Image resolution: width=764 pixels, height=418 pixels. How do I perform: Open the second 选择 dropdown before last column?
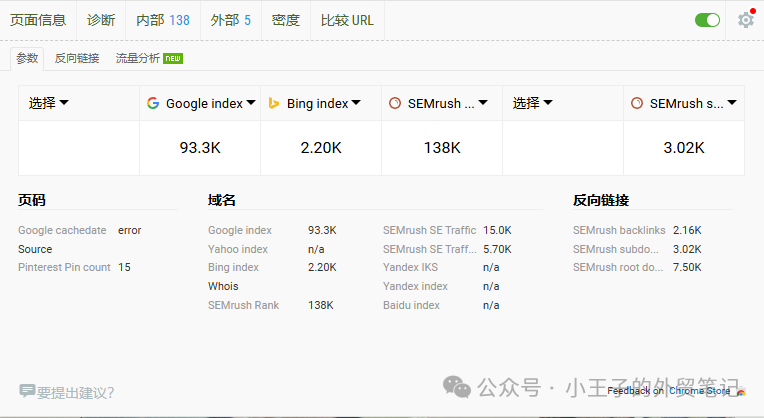533,103
